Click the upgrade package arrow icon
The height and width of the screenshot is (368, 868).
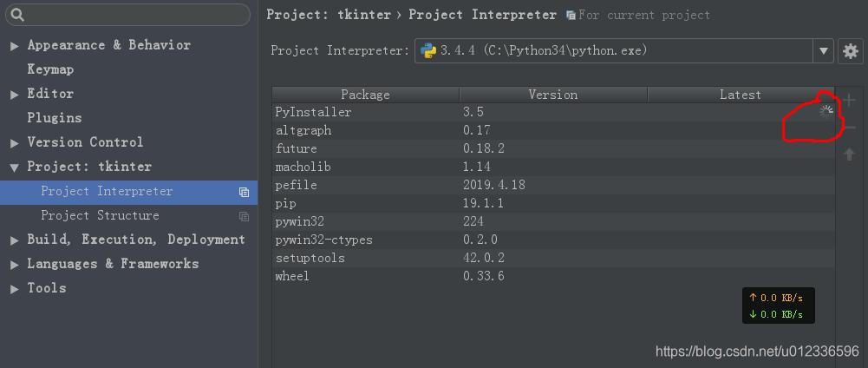(850, 154)
